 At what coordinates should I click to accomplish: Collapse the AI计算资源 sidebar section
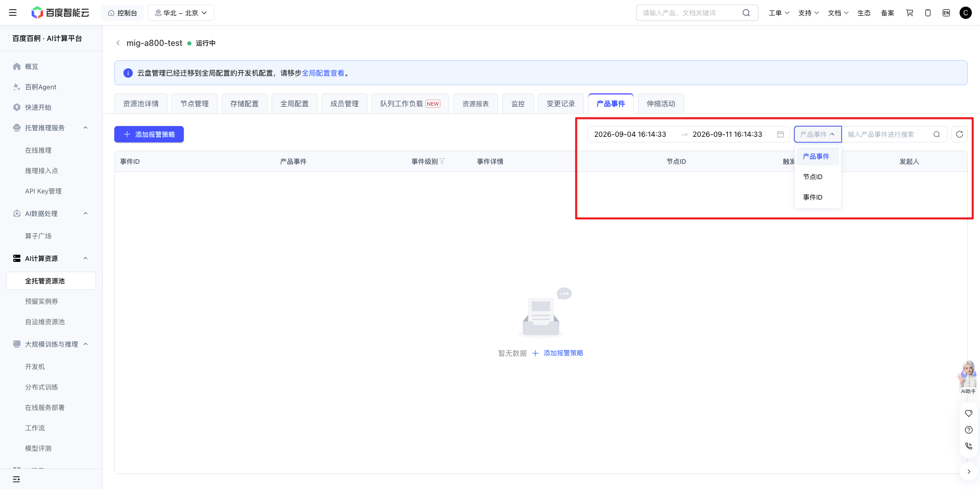tap(86, 258)
